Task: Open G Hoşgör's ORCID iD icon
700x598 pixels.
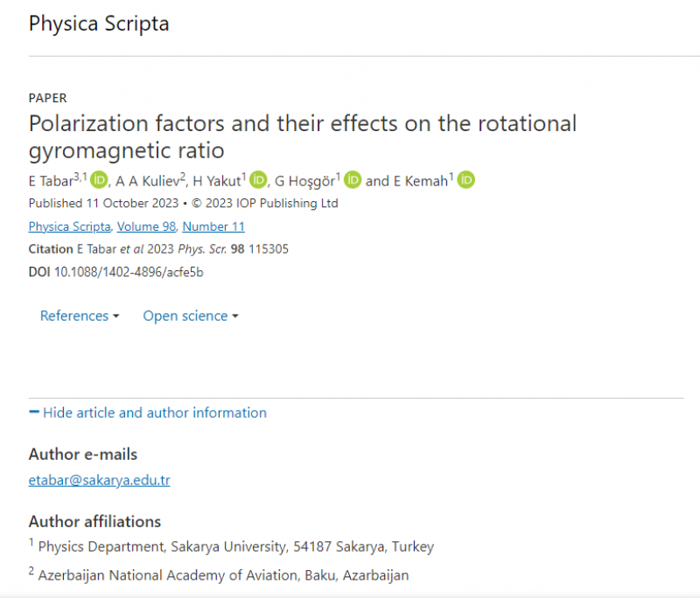Action: click(353, 180)
